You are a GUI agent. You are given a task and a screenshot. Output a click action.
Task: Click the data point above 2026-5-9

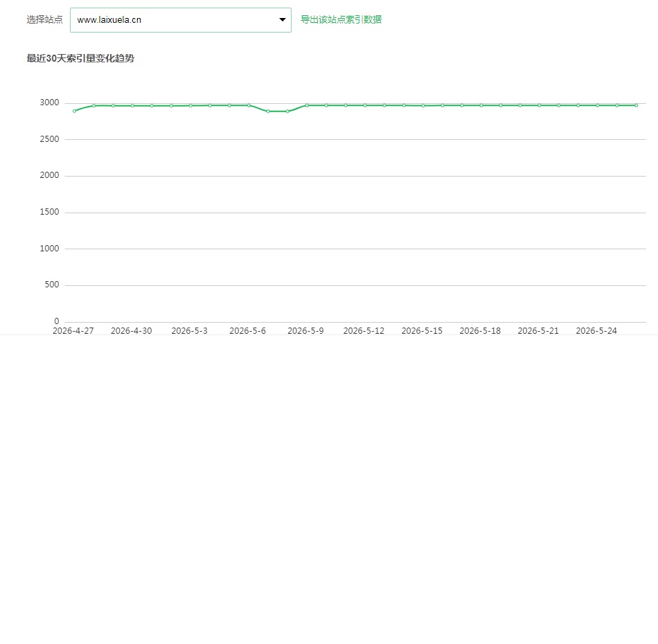click(307, 105)
